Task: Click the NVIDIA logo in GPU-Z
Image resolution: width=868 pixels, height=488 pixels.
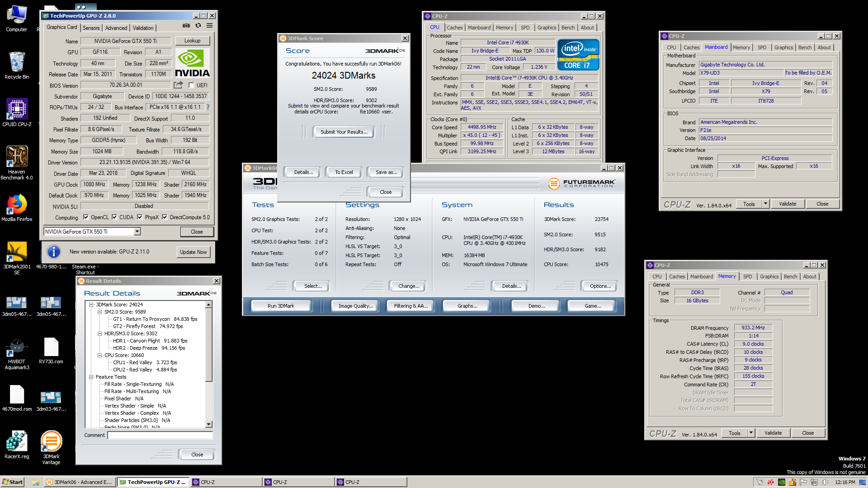Action: pyautogui.click(x=192, y=63)
